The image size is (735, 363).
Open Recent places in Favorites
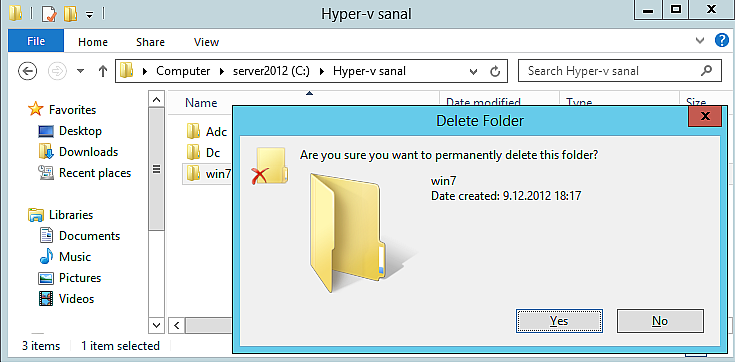95,173
